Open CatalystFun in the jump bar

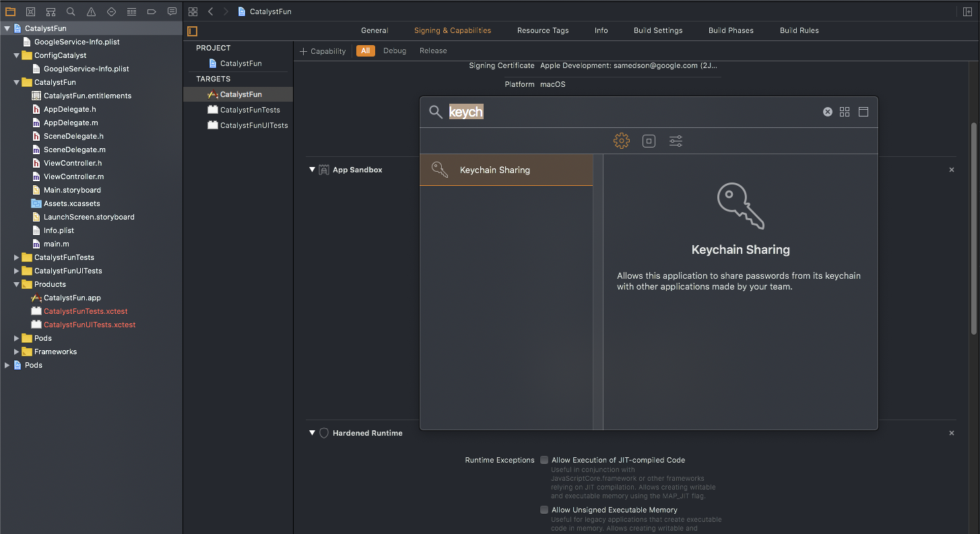(x=265, y=11)
